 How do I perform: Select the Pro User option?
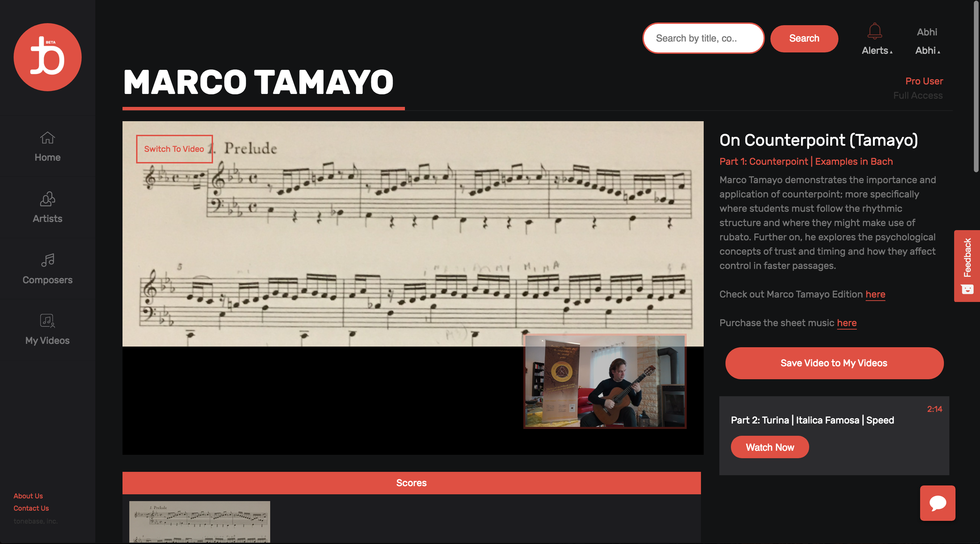tap(924, 81)
